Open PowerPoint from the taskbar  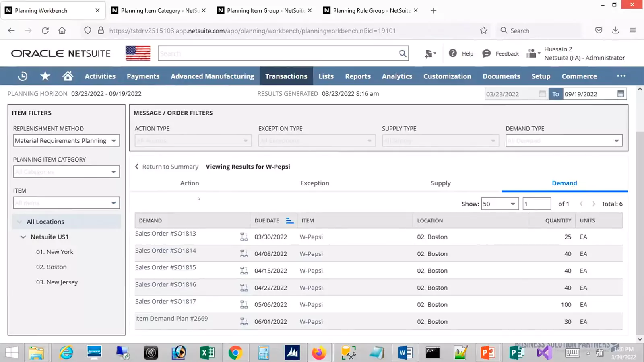click(488, 353)
